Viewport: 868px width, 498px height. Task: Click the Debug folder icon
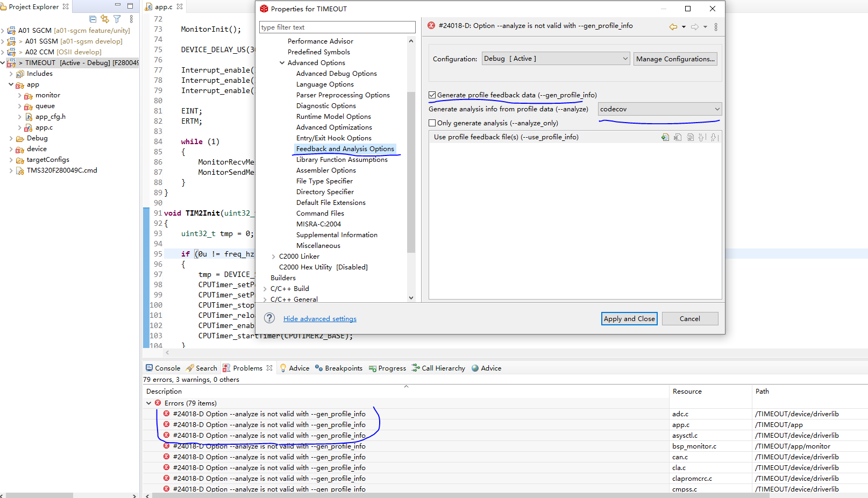coord(20,138)
